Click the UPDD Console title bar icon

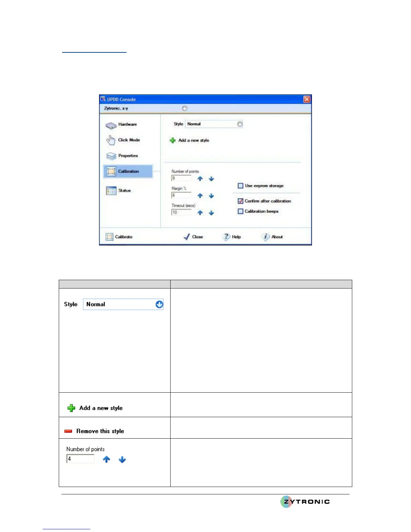pos(103,99)
